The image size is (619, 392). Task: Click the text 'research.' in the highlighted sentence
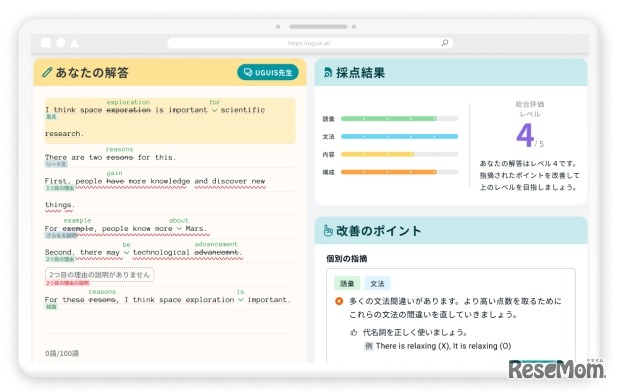point(64,134)
